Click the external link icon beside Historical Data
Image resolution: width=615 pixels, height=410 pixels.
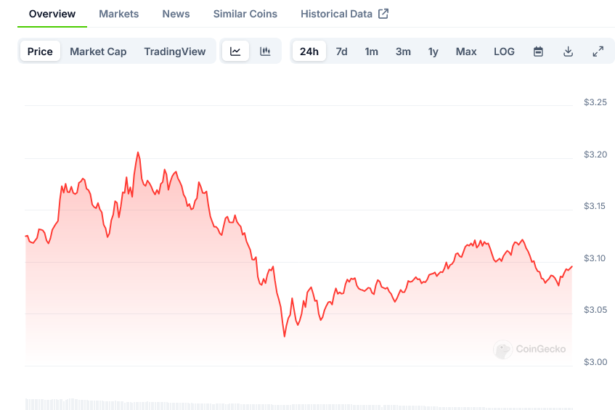383,14
